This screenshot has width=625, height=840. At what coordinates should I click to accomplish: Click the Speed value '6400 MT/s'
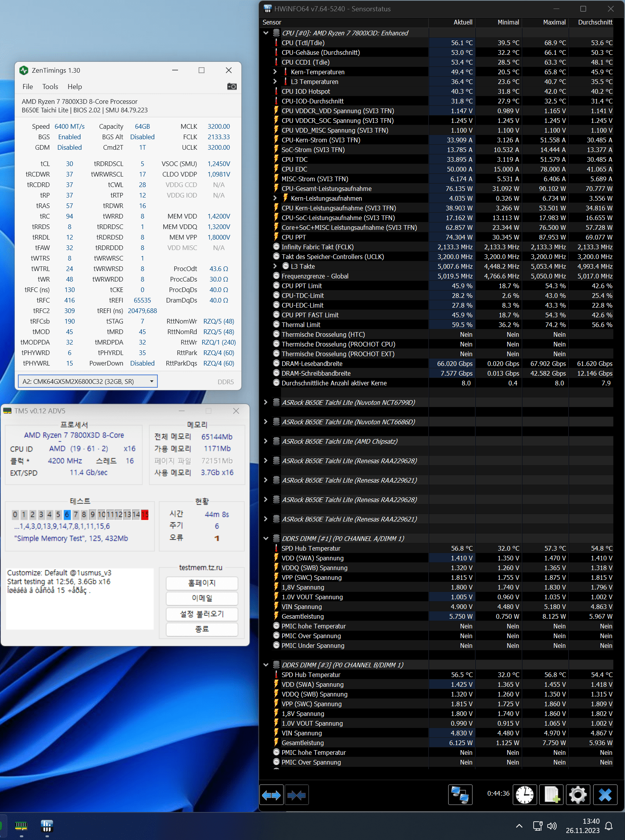click(x=70, y=126)
